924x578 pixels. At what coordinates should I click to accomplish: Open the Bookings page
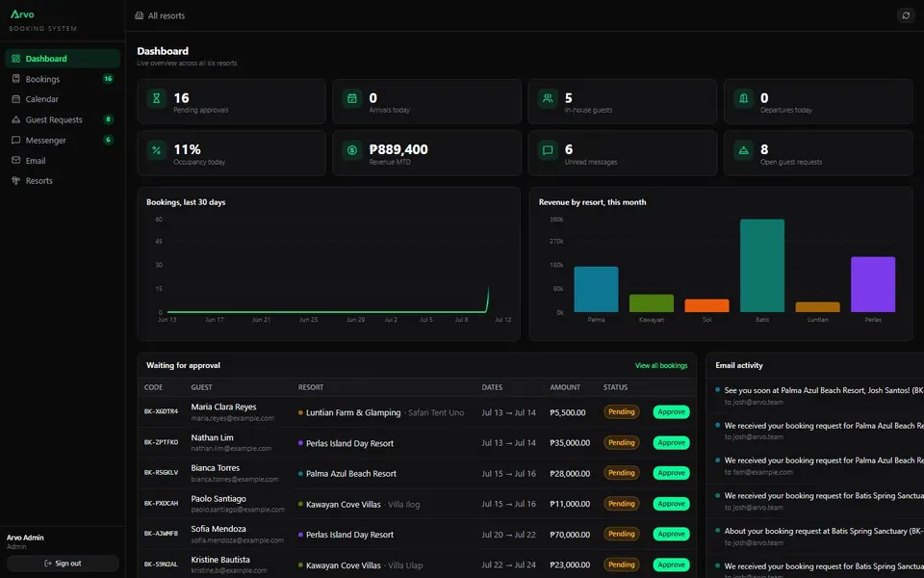pos(63,78)
